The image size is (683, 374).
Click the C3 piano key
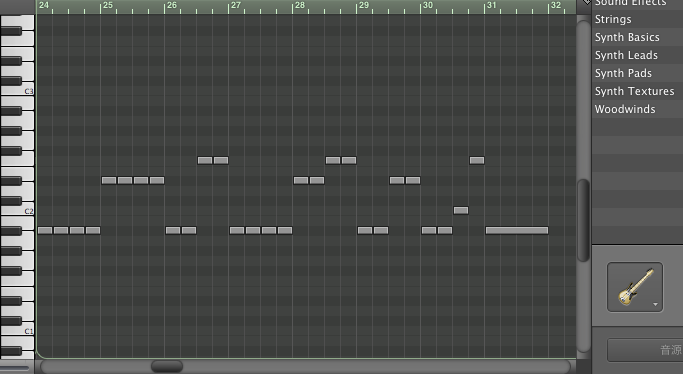(17, 91)
